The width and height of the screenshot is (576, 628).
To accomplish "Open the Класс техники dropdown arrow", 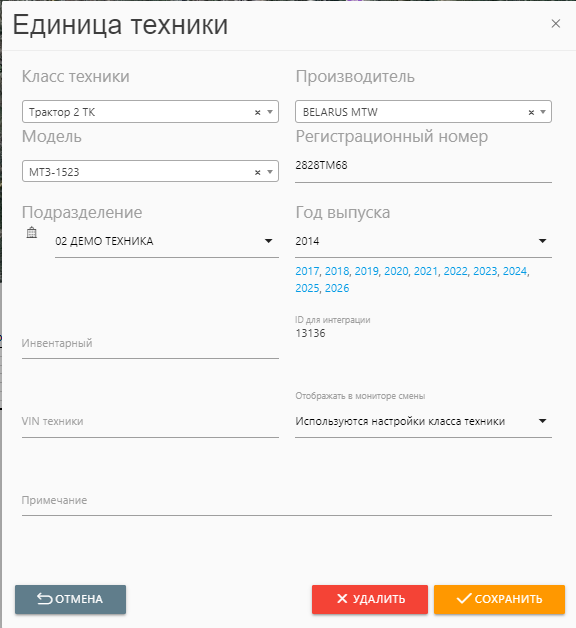I will pyautogui.click(x=270, y=112).
